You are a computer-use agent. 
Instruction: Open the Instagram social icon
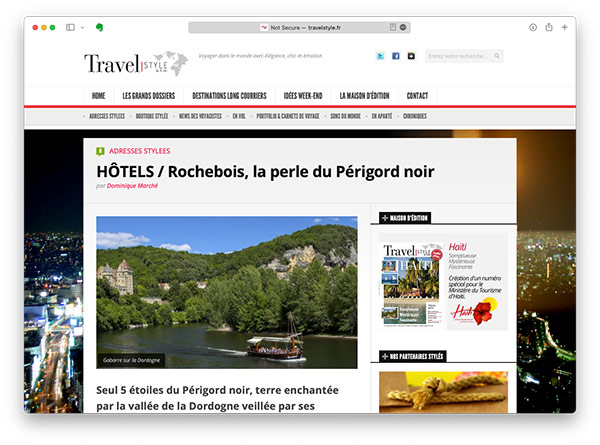(411, 56)
